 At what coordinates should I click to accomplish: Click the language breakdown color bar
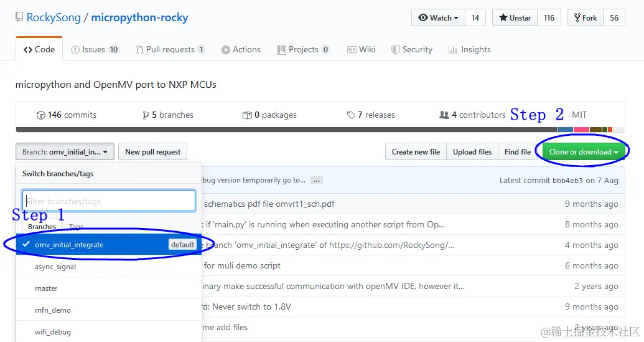320,130
